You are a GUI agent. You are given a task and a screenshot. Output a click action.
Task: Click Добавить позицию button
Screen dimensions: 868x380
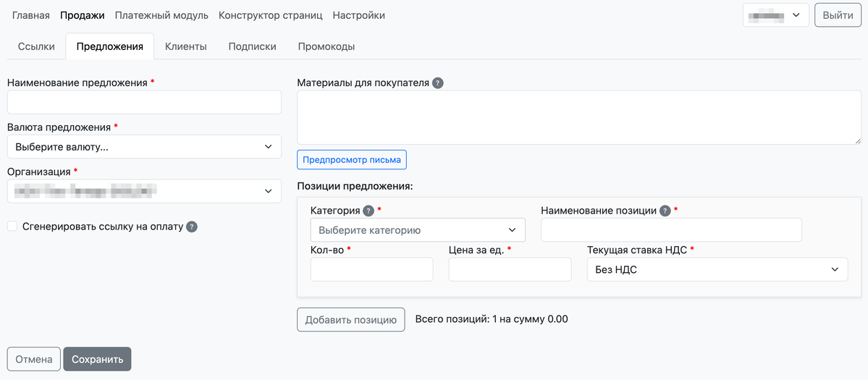click(351, 320)
